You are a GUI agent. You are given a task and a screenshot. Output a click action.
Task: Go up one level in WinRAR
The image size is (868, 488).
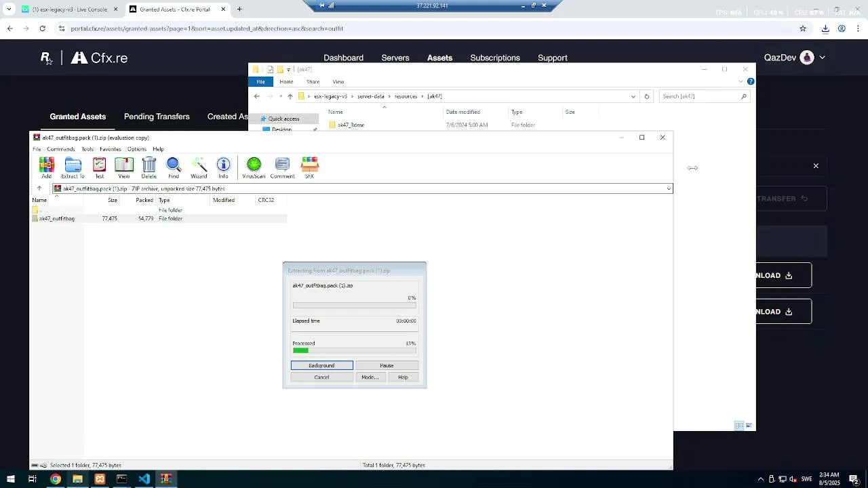pyautogui.click(x=39, y=188)
